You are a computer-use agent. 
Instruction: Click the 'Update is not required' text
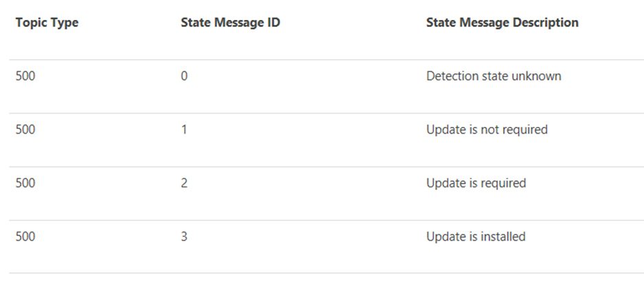point(487,130)
